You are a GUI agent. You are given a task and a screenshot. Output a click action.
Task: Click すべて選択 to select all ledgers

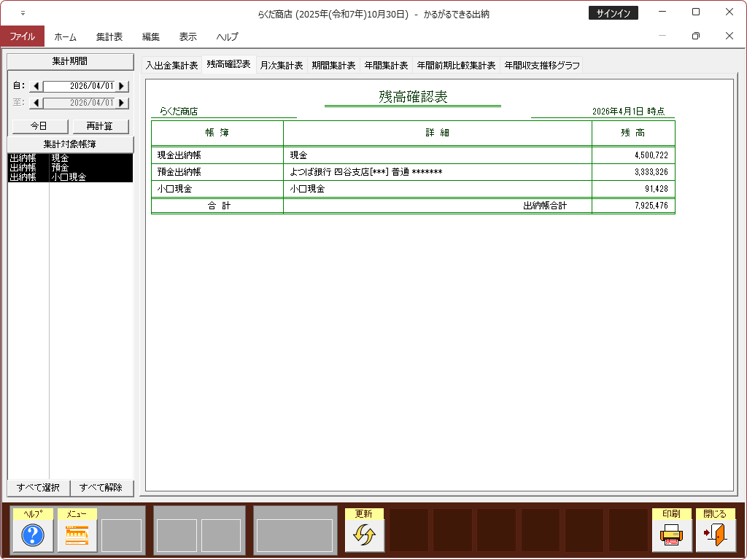click(x=39, y=488)
